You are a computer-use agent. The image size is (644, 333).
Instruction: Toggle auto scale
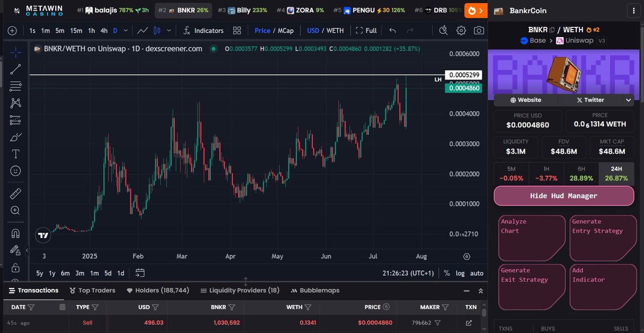point(477,273)
